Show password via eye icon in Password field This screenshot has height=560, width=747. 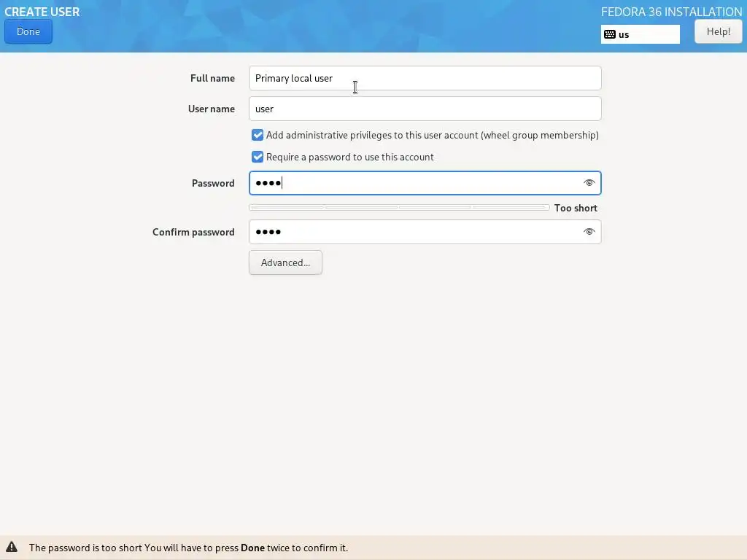point(589,183)
